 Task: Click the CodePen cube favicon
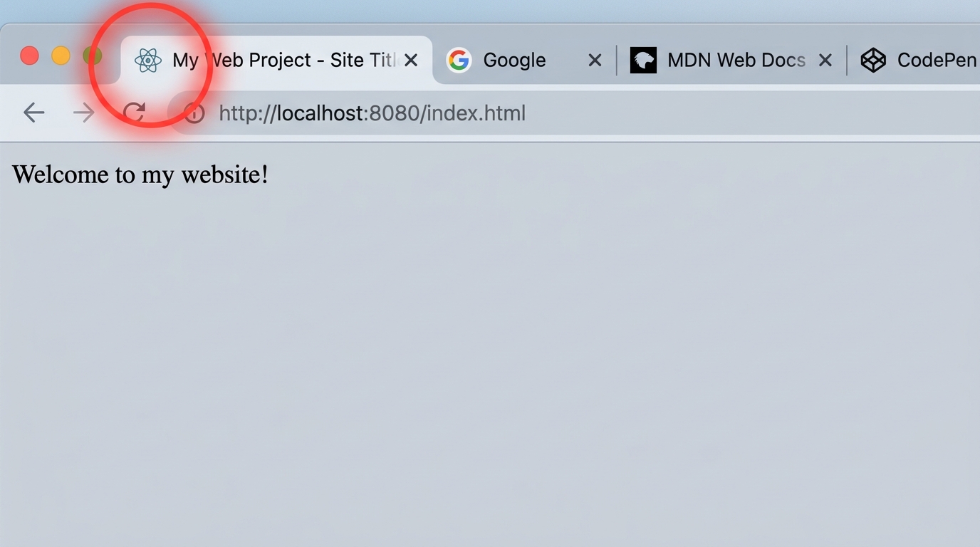(873, 61)
